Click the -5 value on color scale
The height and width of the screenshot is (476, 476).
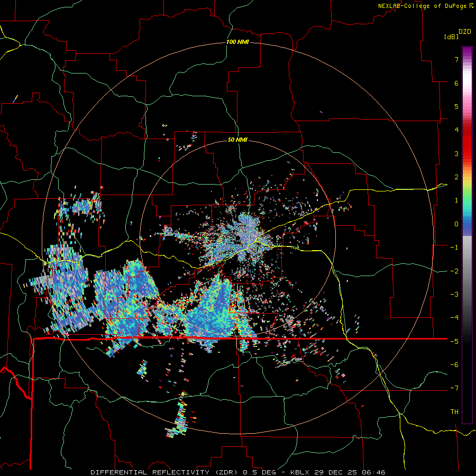[454, 342]
